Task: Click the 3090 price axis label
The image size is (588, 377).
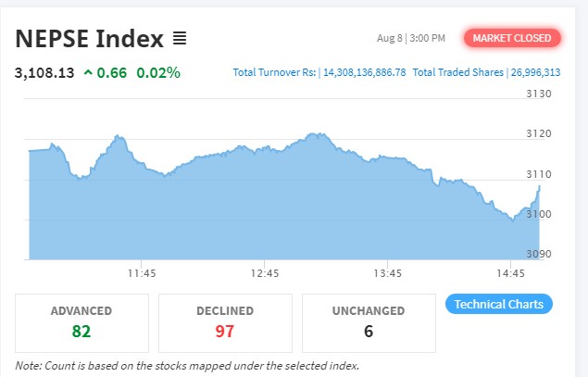Action: 538,254
